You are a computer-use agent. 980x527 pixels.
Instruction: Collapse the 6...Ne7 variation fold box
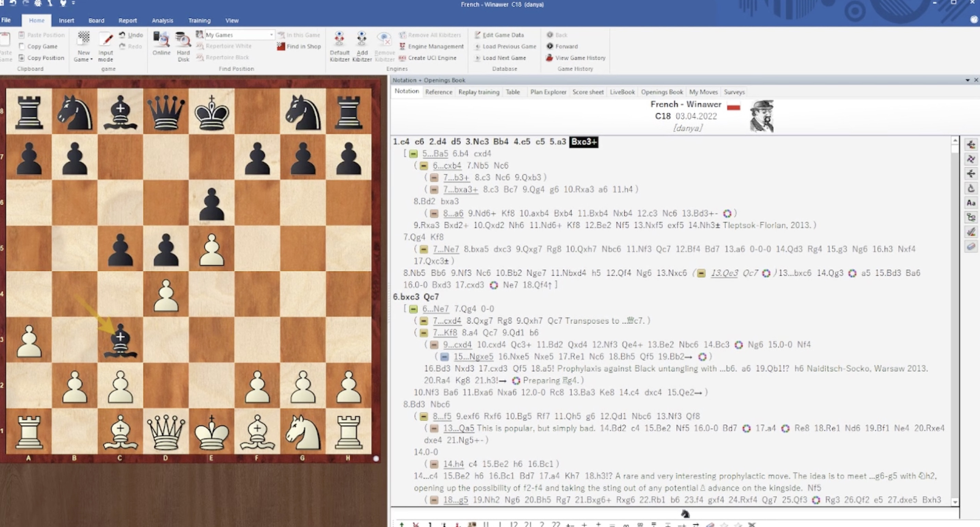(x=413, y=309)
